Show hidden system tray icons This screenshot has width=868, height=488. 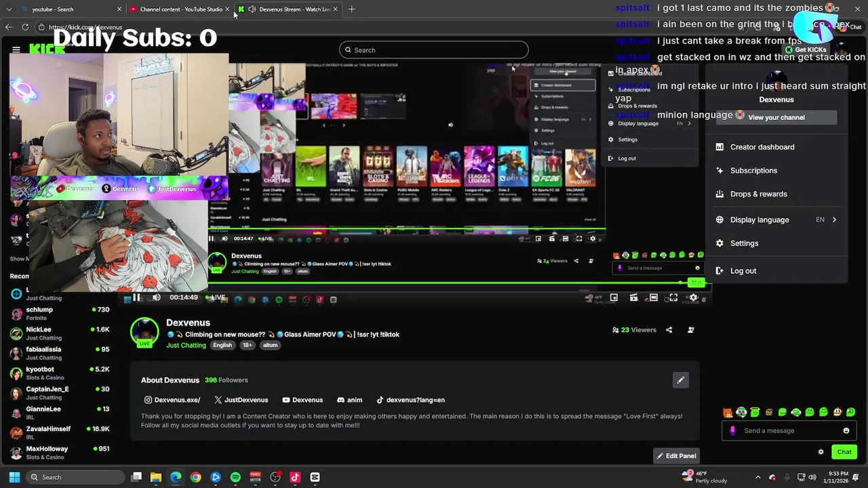[758, 477]
